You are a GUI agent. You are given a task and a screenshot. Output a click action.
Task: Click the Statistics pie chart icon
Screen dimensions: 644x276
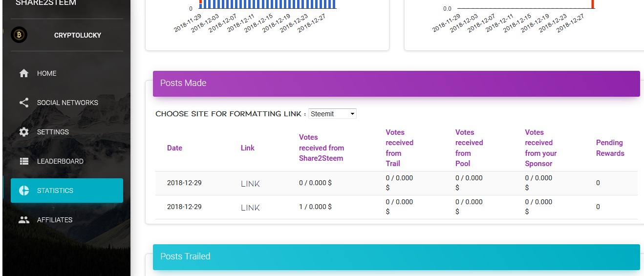click(x=24, y=191)
